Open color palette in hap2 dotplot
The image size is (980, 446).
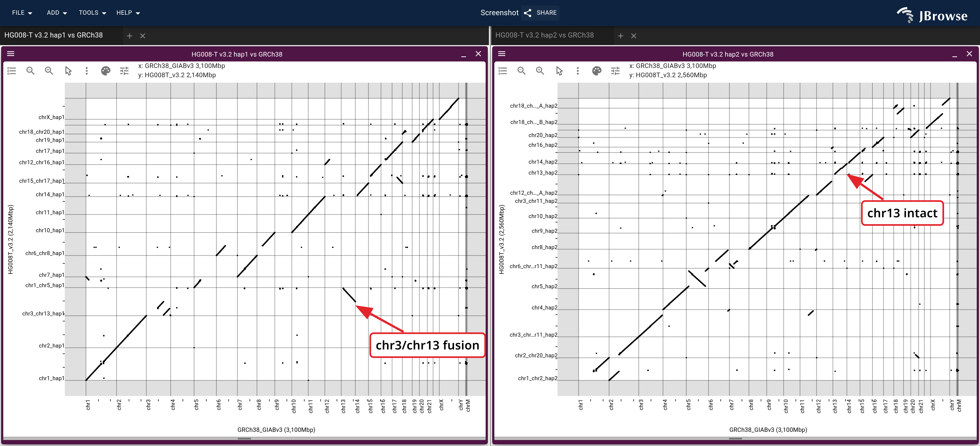coord(596,71)
